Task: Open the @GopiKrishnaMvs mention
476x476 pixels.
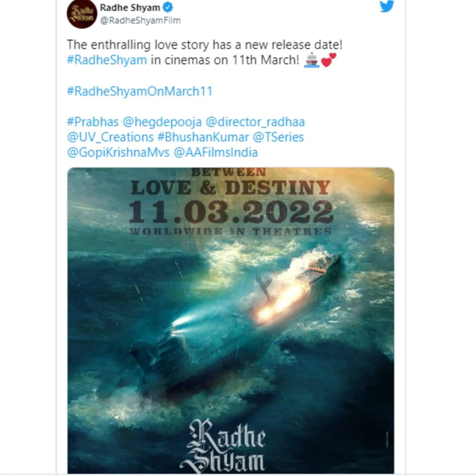Action: tap(118, 152)
